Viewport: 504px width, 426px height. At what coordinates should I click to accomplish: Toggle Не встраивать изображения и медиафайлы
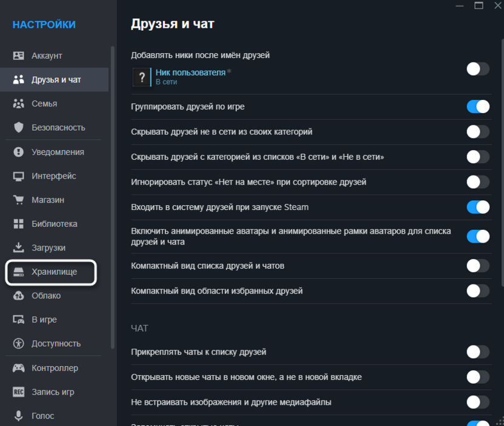(x=478, y=402)
